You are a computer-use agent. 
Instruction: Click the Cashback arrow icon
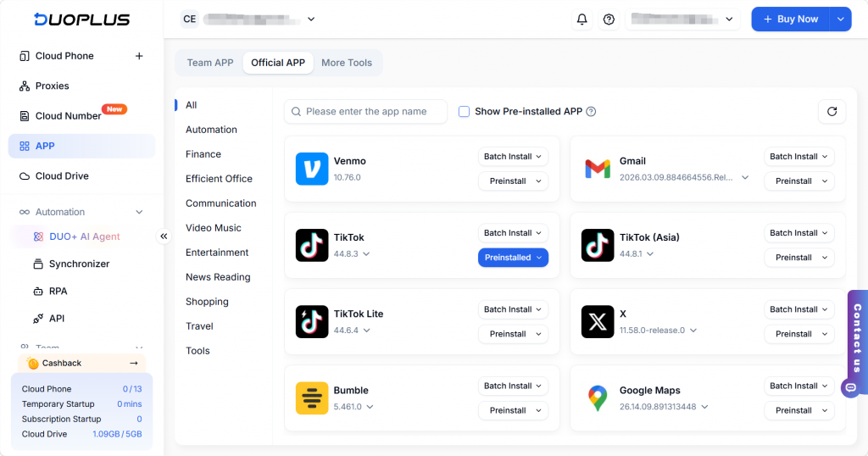point(133,363)
